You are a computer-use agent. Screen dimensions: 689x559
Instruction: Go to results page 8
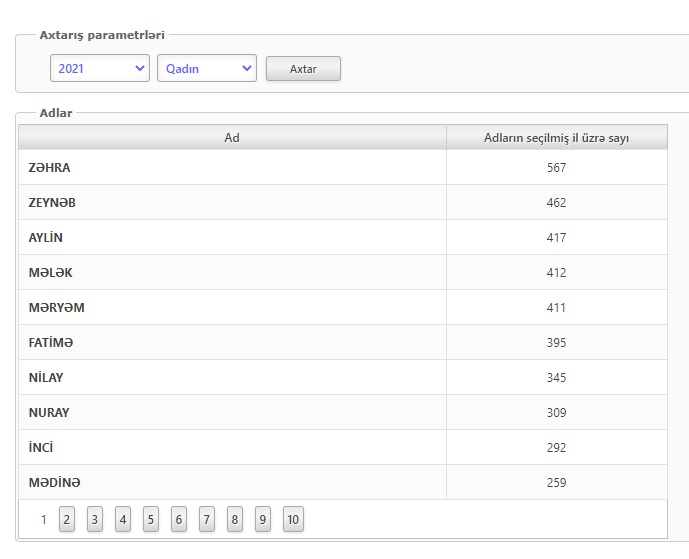[235, 519]
